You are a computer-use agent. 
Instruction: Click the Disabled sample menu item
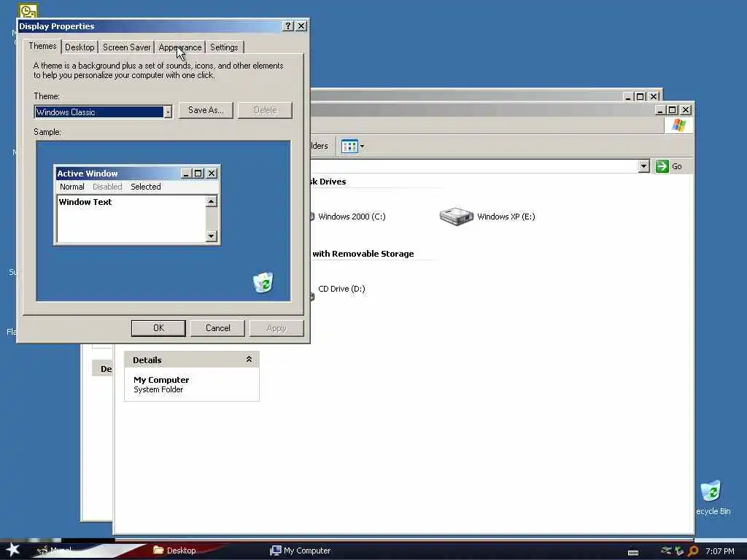pyautogui.click(x=107, y=187)
